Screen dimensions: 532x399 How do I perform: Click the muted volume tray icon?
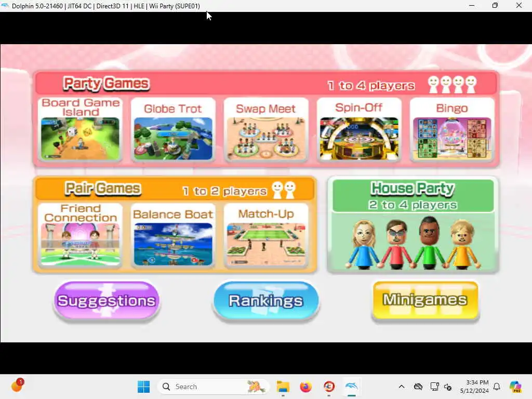click(448, 387)
